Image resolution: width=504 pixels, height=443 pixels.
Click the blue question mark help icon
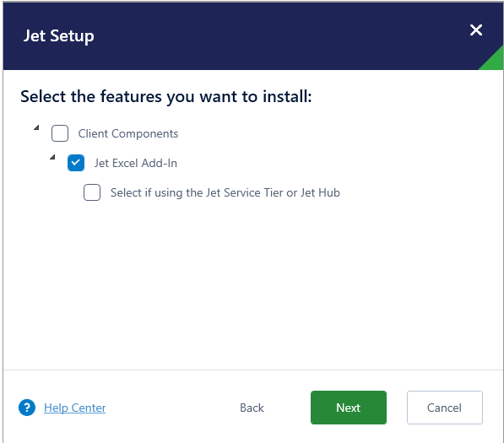click(x=27, y=408)
